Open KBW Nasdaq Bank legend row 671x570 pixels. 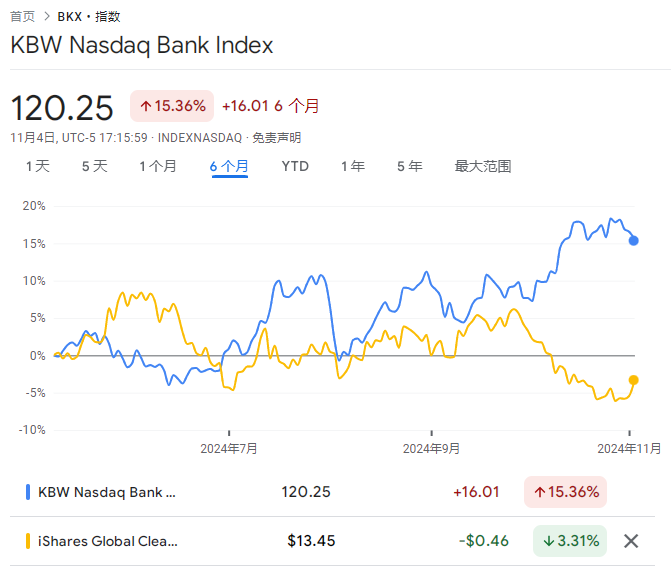point(107,492)
